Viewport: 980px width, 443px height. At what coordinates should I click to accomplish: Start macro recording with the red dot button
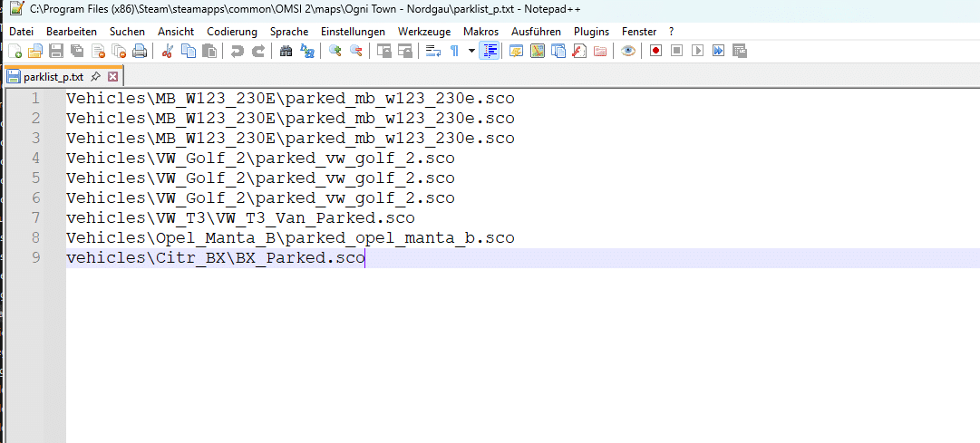pyautogui.click(x=655, y=52)
